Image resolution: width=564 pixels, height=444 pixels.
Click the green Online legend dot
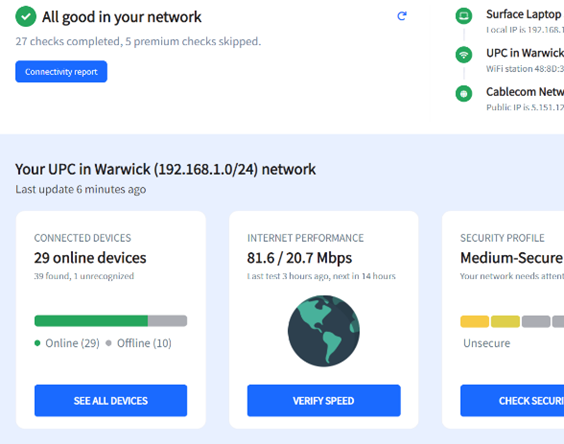37,343
